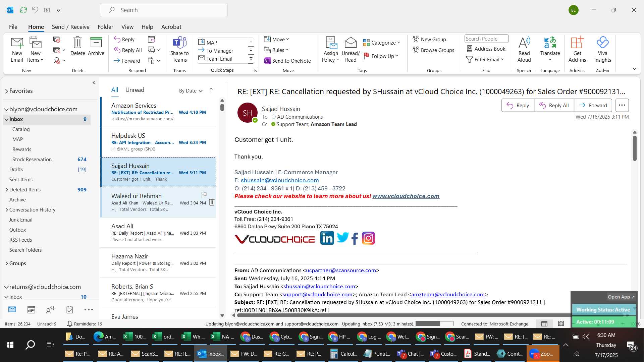Expand the Deleted Items folder
The image size is (644, 362).
pyautogui.click(x=7, y=190)
